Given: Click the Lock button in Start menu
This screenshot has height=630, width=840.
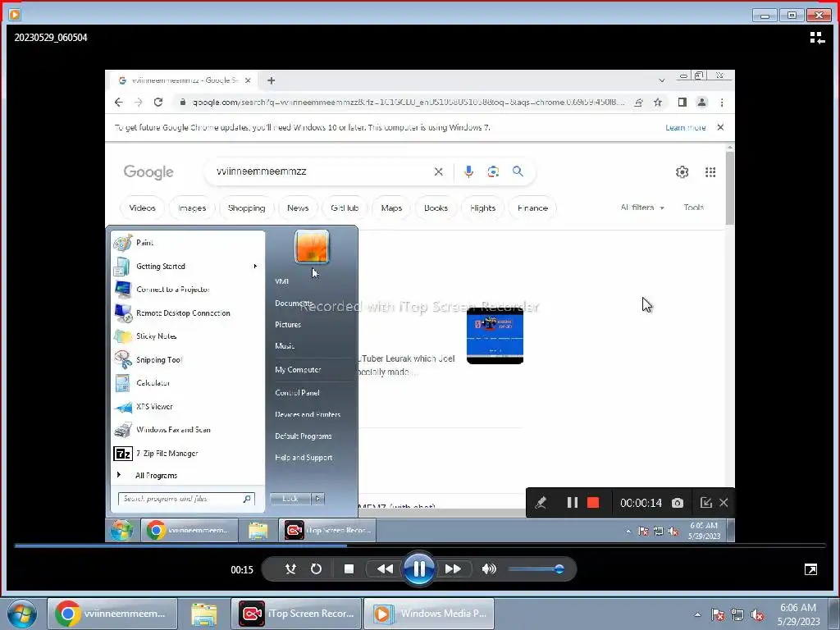Looking at the screenshot, I should pos(290,499).
